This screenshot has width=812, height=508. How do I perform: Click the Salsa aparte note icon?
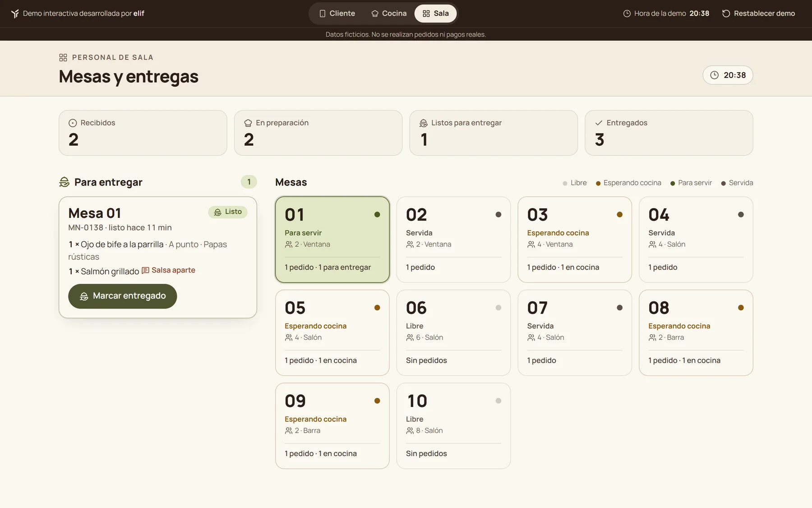pos(145,270)
